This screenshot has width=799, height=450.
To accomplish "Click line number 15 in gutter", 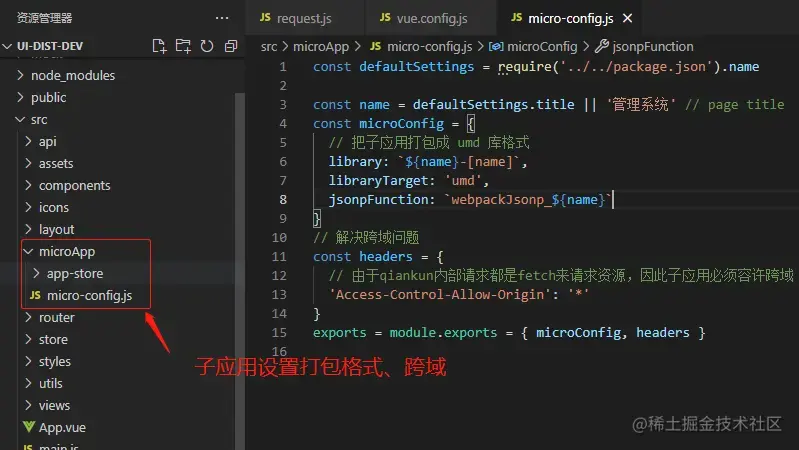I will (x=279, y=333).
